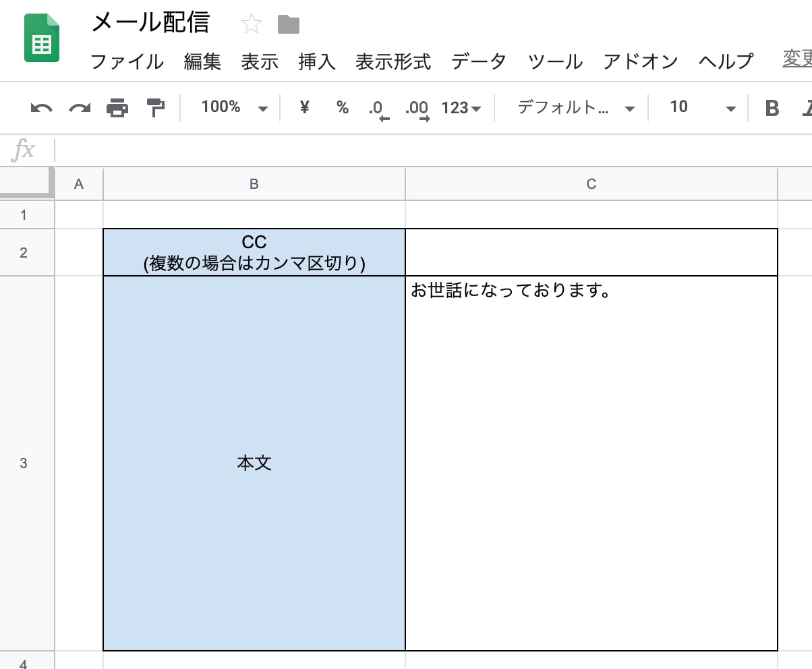The width and height of the screenshot is (812, 669).
Task: Select row 3 header
Action: (27, 463)
